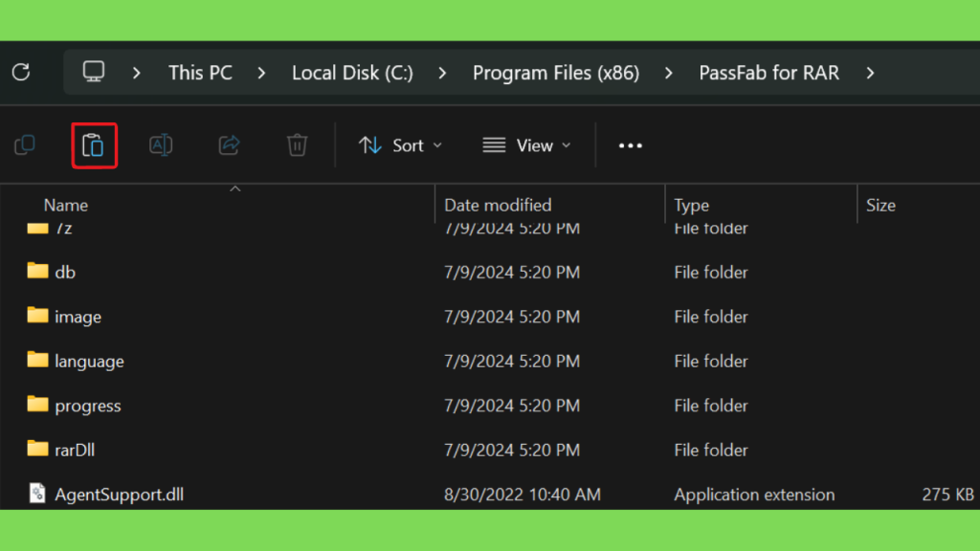Sort by the Size column header

point(880,205)
